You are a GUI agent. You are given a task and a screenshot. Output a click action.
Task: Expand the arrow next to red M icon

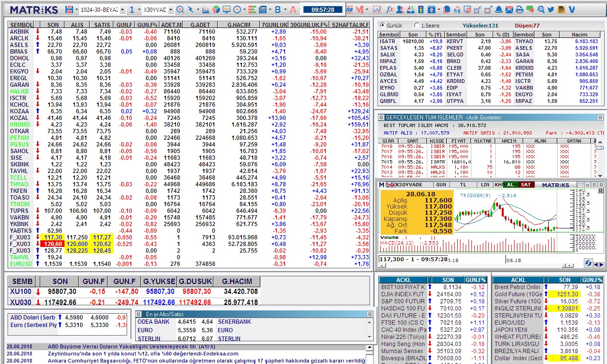[367, 9]
